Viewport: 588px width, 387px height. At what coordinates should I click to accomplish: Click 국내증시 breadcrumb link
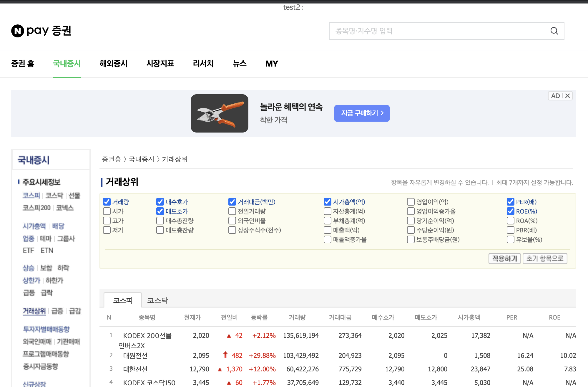pos(142,159)
